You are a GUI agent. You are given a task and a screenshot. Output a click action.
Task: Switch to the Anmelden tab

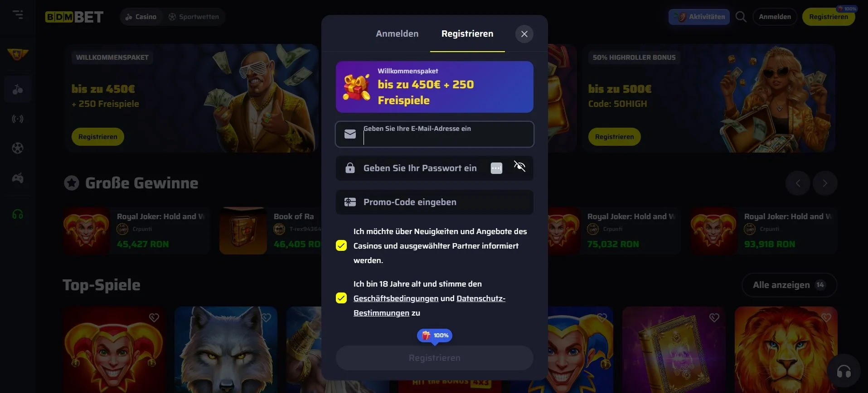(x=397, y=34)
